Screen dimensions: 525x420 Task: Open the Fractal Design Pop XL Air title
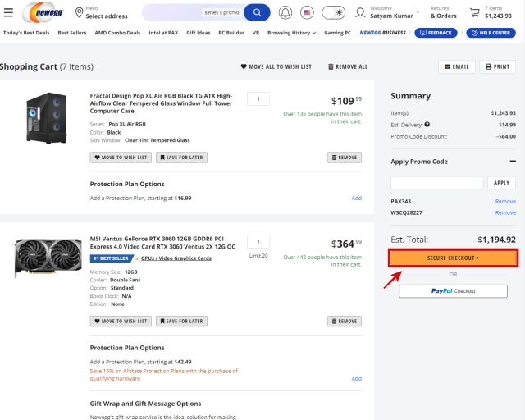[x=161, y=103]
